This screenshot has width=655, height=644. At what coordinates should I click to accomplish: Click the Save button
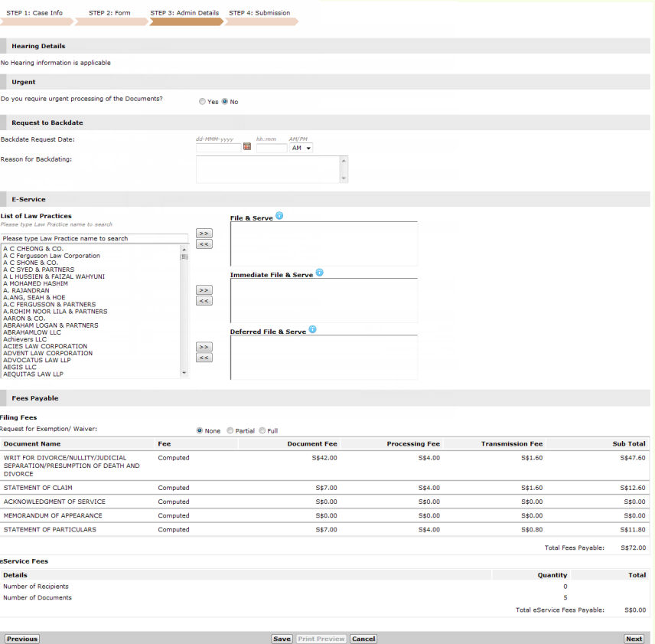[282, 639]
